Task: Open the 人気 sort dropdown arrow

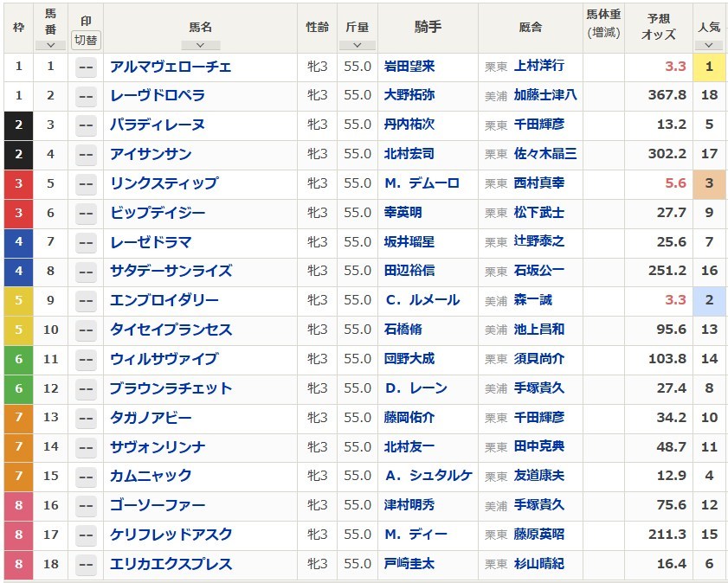Action: click(708, 46)
